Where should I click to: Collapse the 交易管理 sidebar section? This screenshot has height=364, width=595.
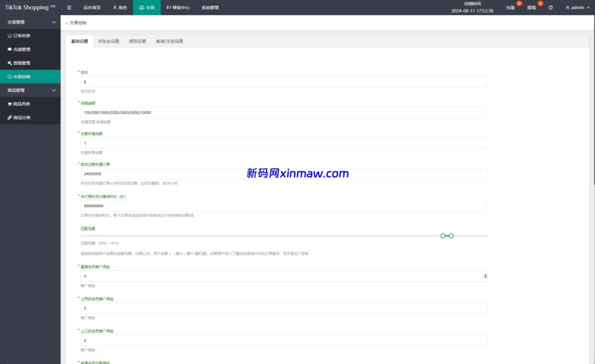click(30, 21)
